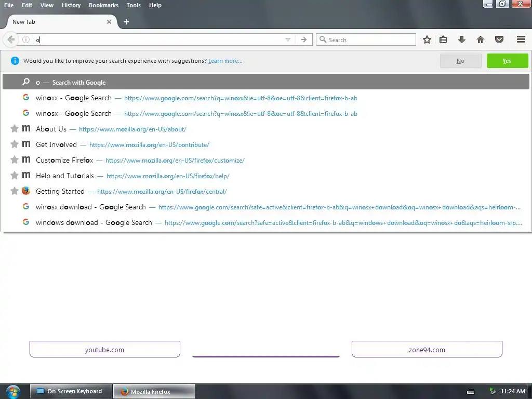Click the Pocket icon in toolbar

(x=499, y=39)
